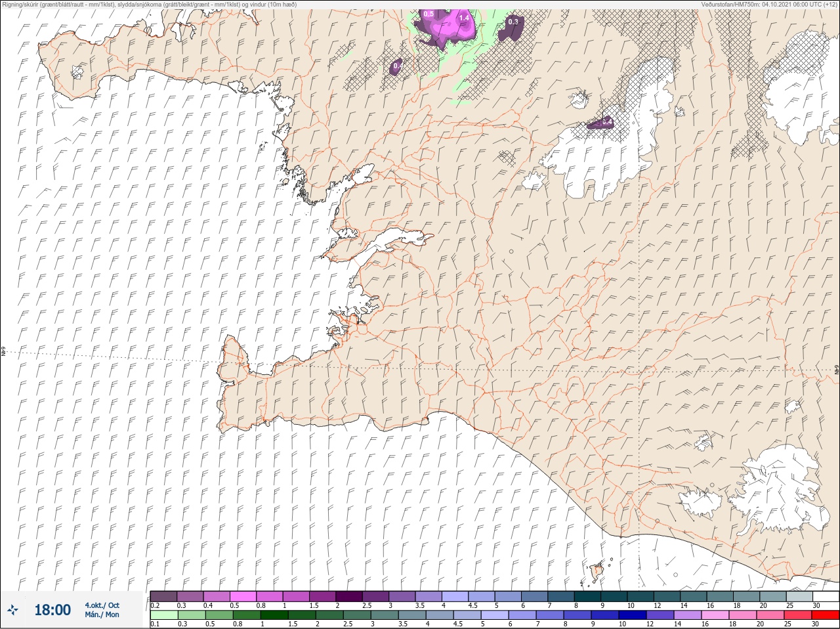This screenshot has height=629, width=840.
Task: Click the 0.4 label on the Langjökull glacier
Action: coord(607,122)
